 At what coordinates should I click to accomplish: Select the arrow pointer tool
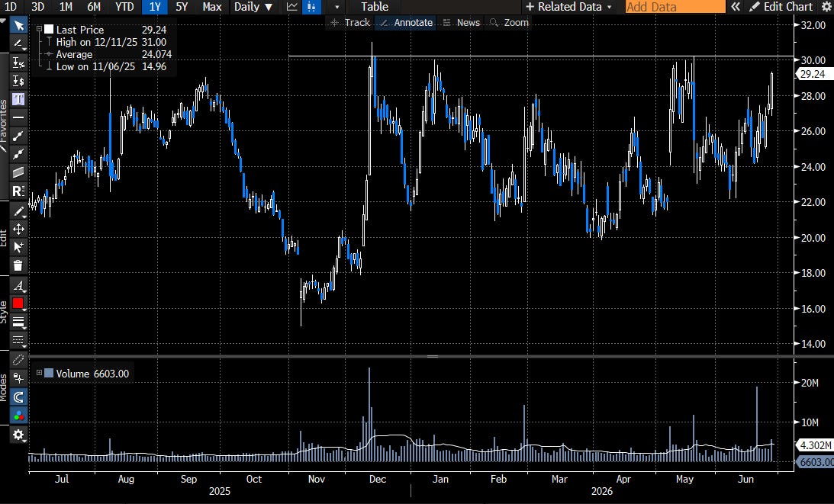(18, 25)
